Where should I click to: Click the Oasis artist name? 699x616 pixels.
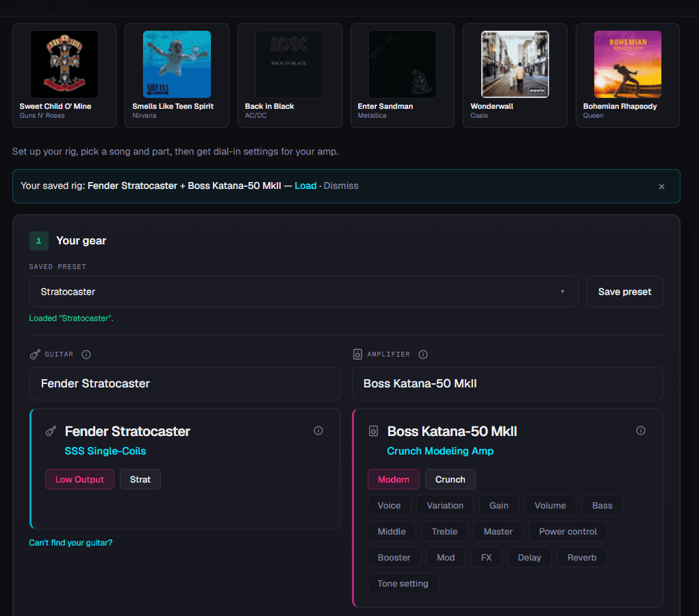coord(479,116)
